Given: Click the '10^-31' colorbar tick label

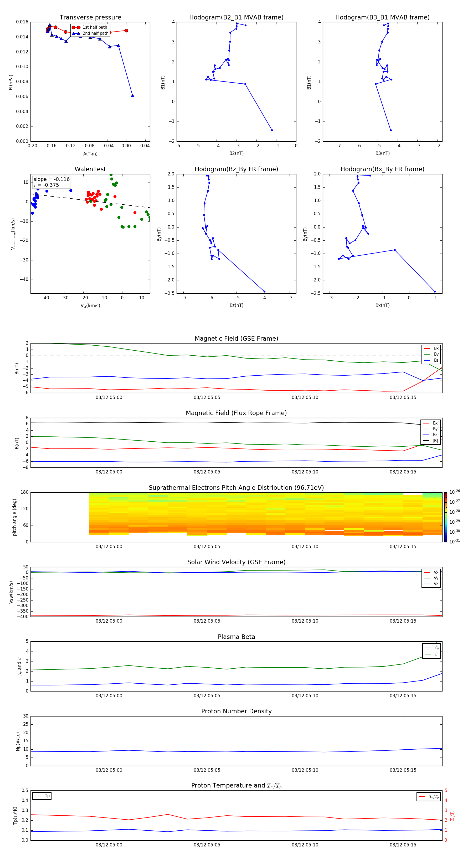Looking at the screenshot, I should point(455,542).
